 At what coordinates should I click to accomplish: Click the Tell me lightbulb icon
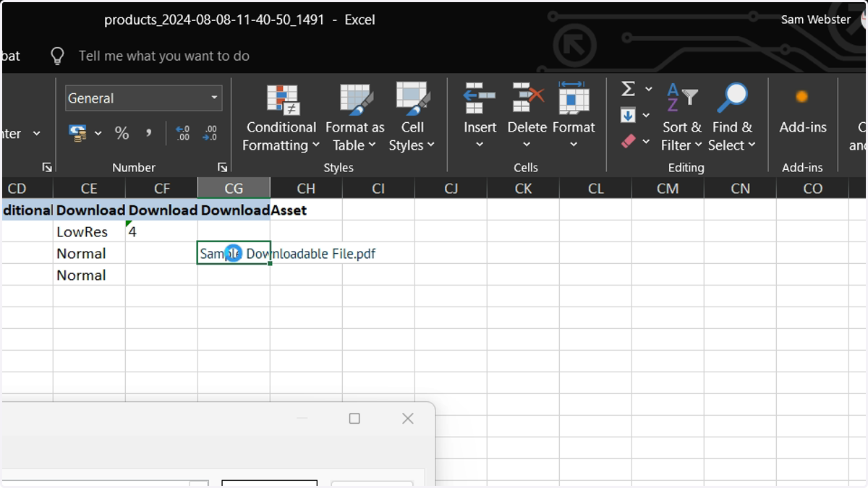coord(58,56)
